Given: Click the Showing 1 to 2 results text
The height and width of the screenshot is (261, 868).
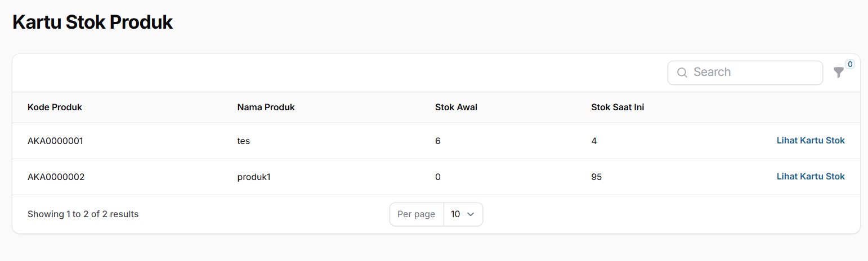Looking at the screenshot, I should [x=83, y=214].
